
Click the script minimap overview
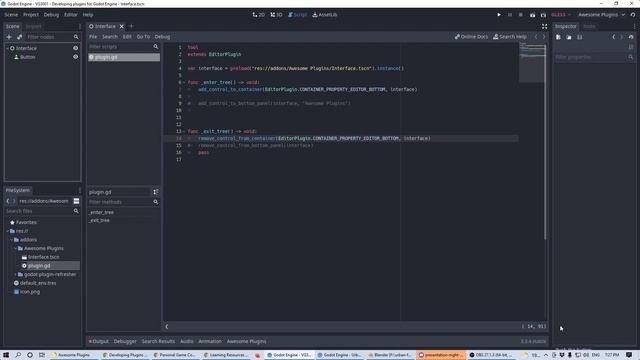532,62
